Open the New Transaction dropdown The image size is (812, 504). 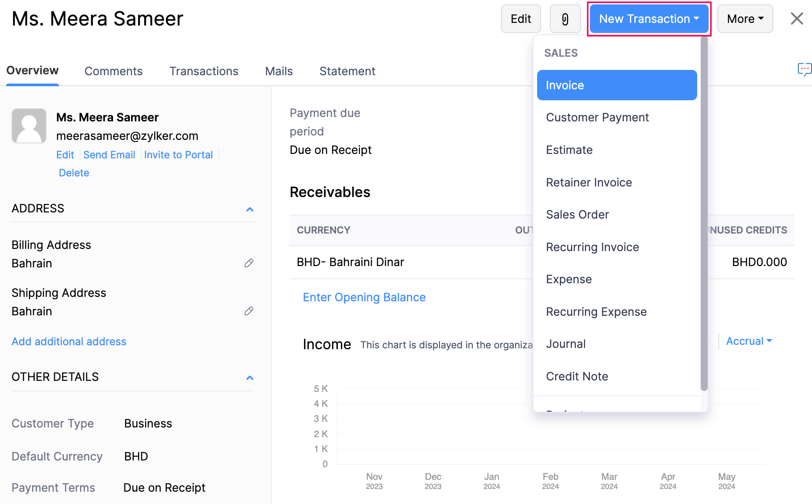pos(649,19)
